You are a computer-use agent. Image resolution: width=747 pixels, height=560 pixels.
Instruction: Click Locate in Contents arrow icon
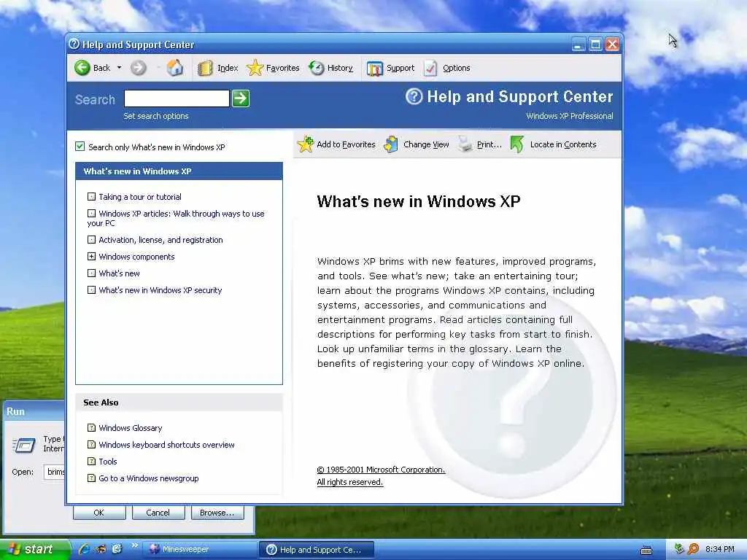click(x=517, y=144)
